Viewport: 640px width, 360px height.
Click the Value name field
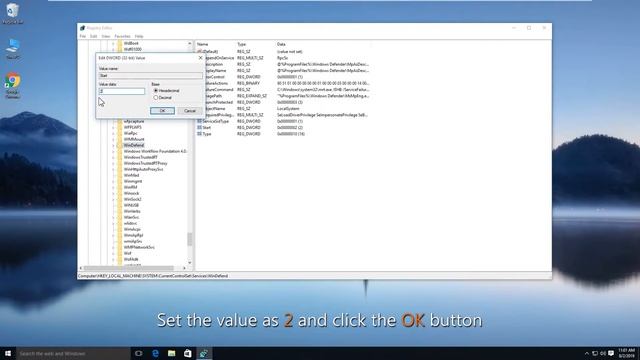(151, 76)
